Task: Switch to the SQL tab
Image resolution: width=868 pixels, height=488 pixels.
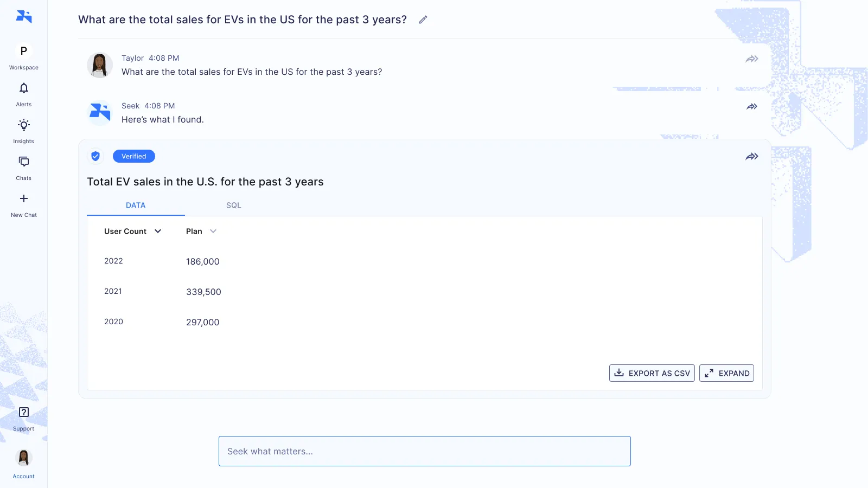Action: pos(234,205)
